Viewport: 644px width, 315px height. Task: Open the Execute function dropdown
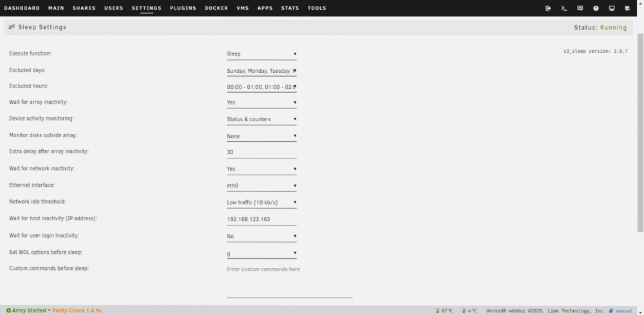[x=261, y=54]
